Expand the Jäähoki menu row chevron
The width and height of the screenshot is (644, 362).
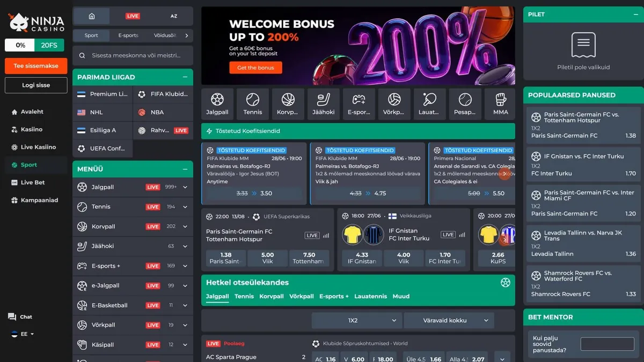click(185, 246)
